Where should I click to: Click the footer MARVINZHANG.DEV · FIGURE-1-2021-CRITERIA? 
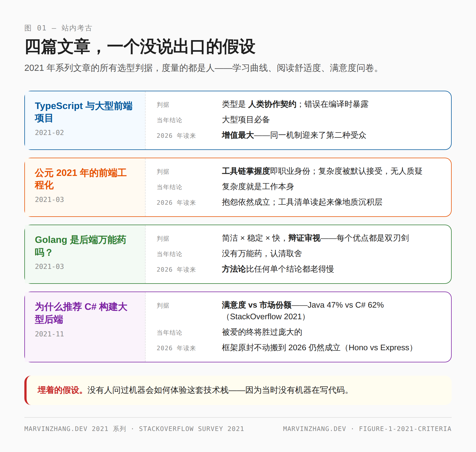(x=367, y=429)
